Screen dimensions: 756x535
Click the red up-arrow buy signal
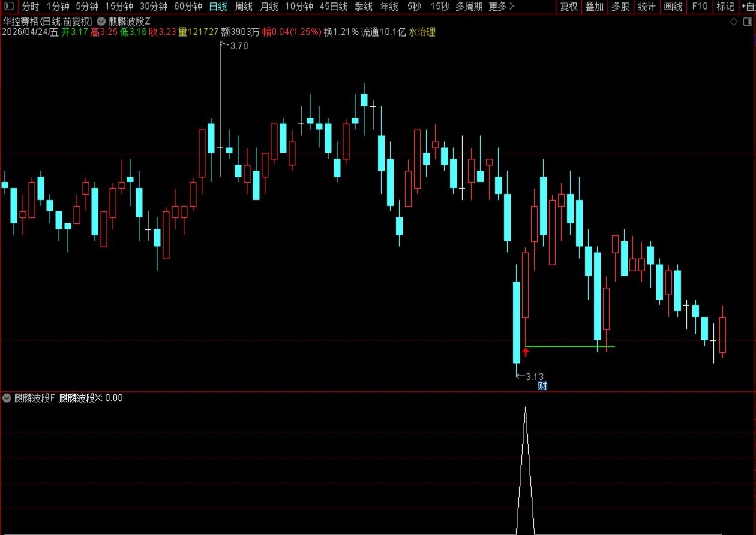click(x=526, y=352)
